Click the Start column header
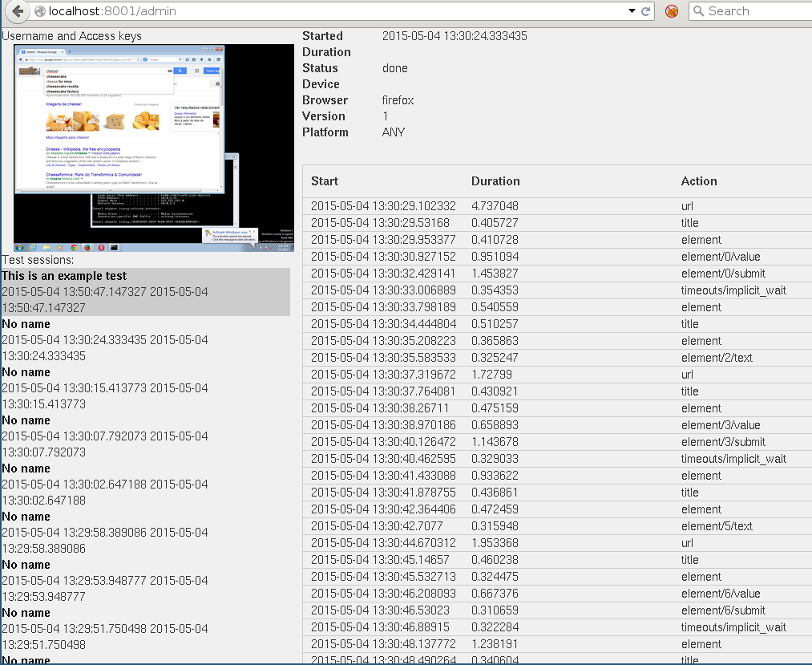812x665 pixels. click(325, 181)
